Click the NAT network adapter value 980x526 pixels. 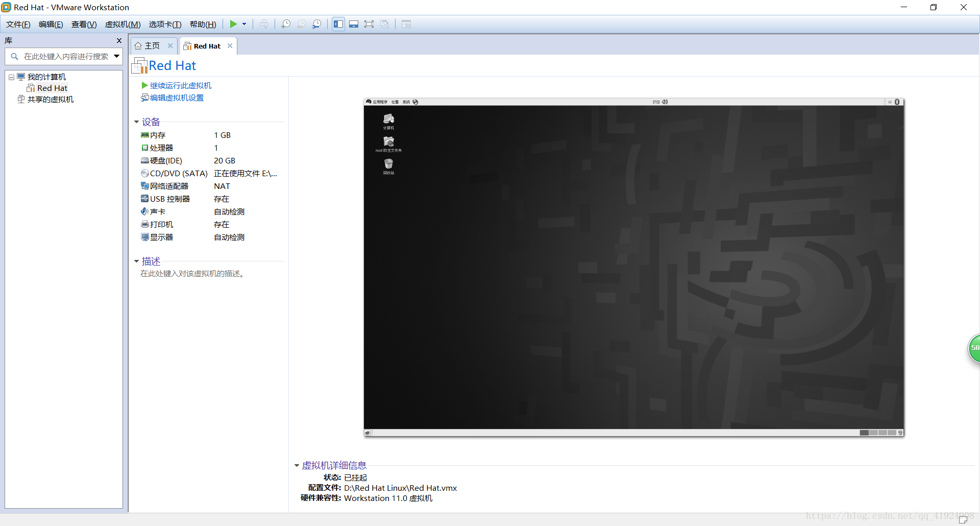[x=222, y=186]
